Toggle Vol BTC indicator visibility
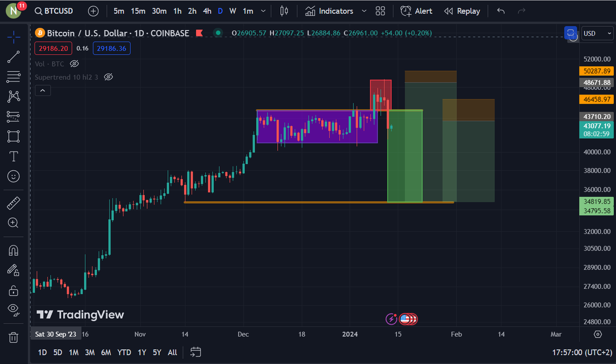Image resolution: width=616 pixels, height=364 pixels. 74,64
